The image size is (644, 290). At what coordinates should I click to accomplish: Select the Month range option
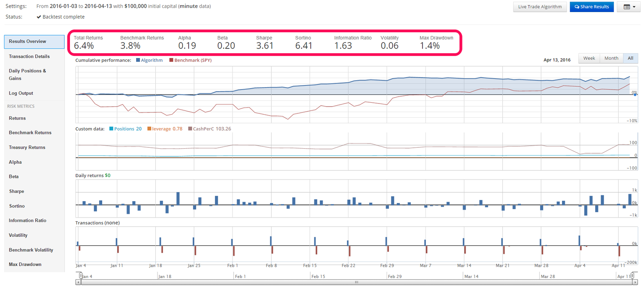(x=611, y=58)
